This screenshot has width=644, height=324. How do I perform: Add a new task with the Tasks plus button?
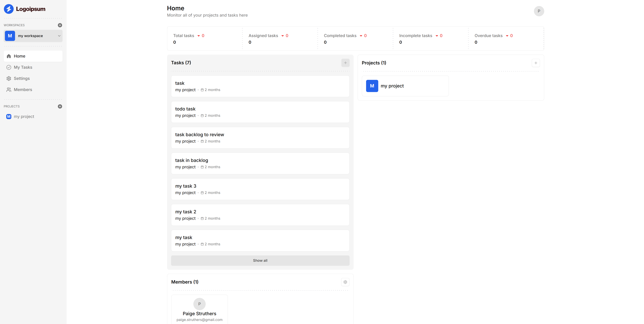[x=345, y=63]
